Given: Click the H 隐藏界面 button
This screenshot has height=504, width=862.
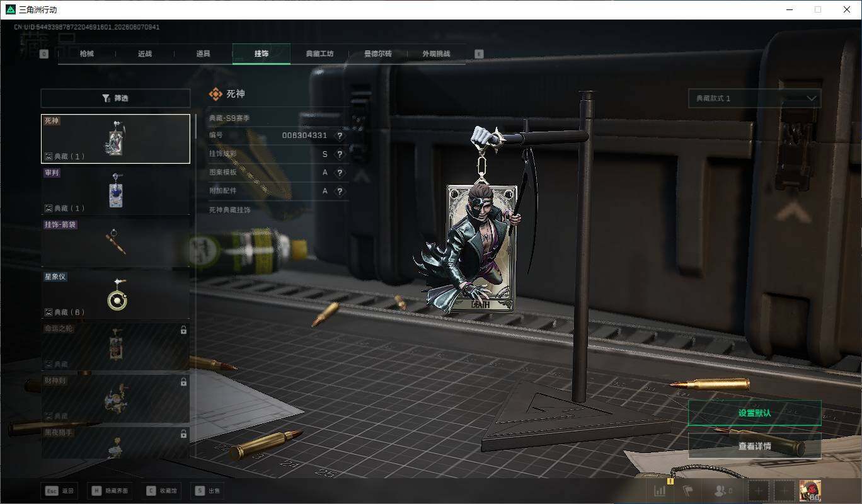Looking at the screenshot, I should tap(111, 491).
